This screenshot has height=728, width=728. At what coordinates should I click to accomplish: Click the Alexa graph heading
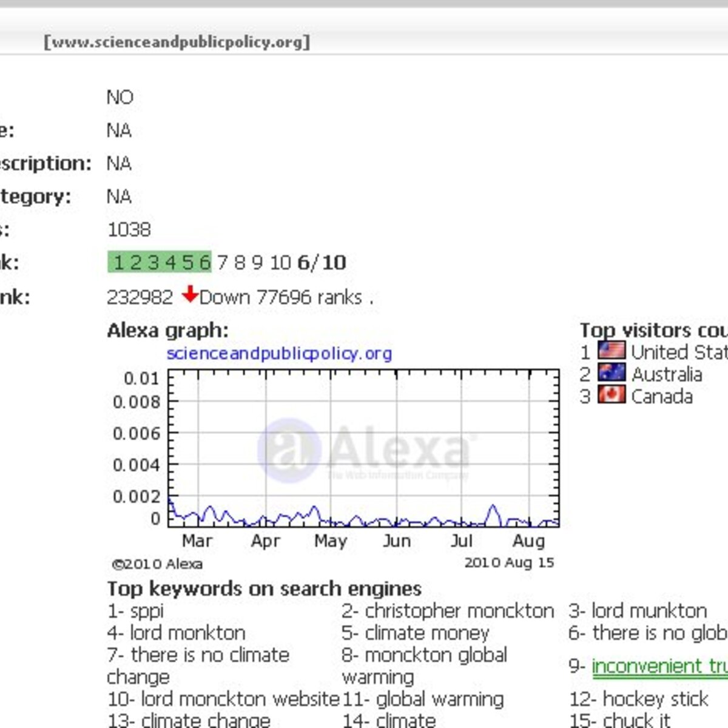[x=168, y=331]
